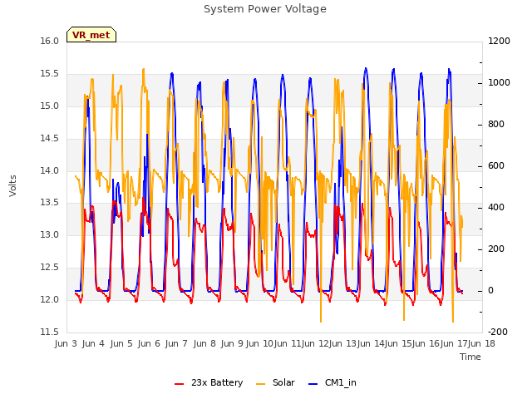Image resolution: width=532 pixels, height=399 pixels.
Task: Click the 1200 right axis value
Action: [x=499, y=41]
